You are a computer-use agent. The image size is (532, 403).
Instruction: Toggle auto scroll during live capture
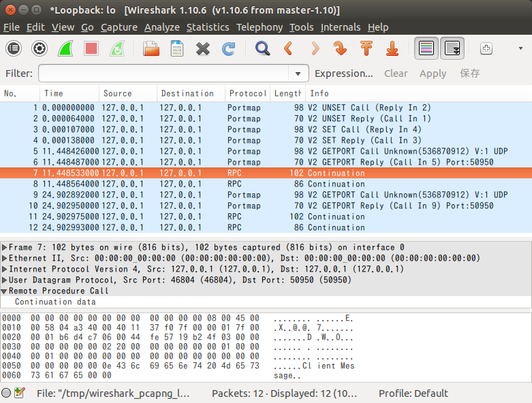pos(452,48)
